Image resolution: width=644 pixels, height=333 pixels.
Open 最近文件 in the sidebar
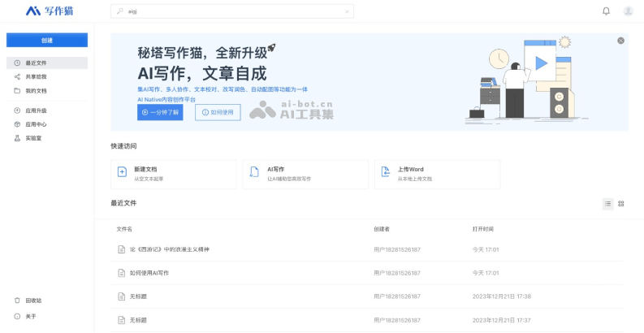36,63
